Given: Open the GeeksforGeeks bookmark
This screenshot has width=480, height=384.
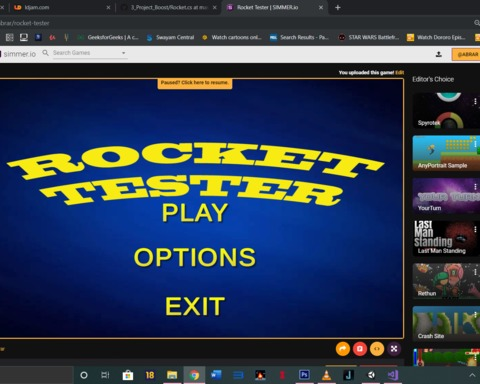Looking at the screenshot, I should click(109, 37).
